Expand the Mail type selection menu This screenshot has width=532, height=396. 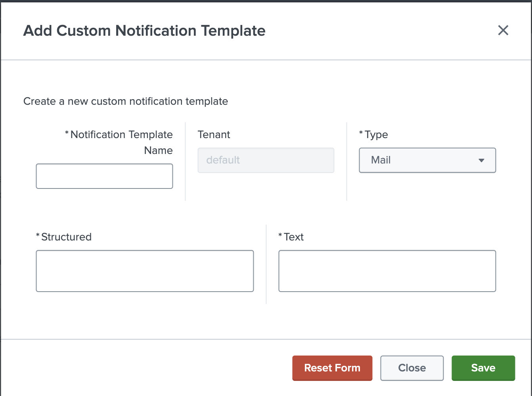click(427, 160)
